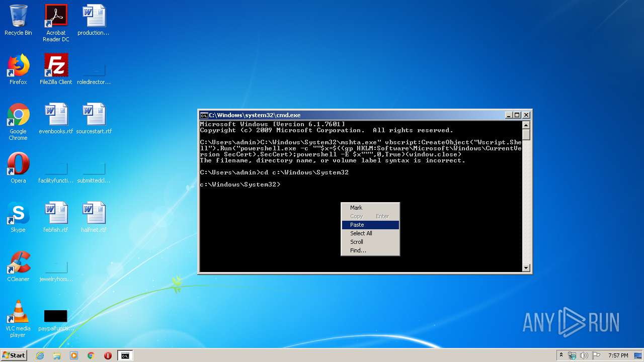Click the clock showing 7:57 PM

pos(618,355)
